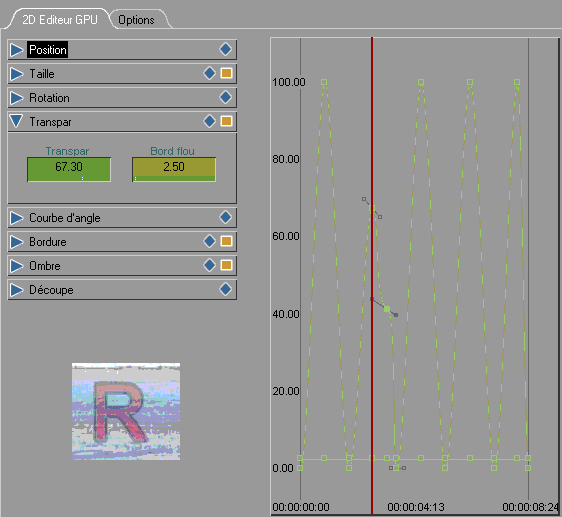The width and height of the screenshot is (562, 517).
Task: Select the Courbe d'angle label
Action: pyautogui.click(x=65, y=218)
